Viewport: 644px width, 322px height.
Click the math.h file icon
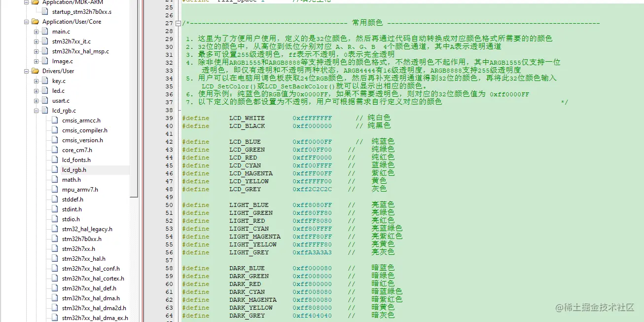tap(55, 180)
